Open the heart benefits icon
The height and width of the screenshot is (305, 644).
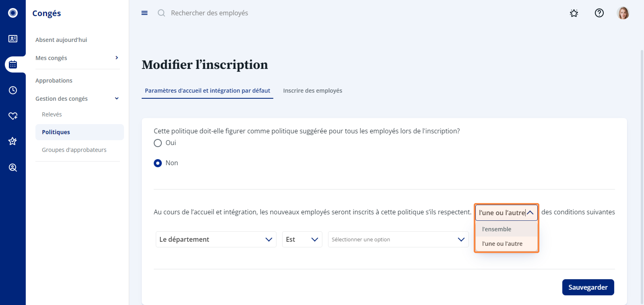(13, 116)
